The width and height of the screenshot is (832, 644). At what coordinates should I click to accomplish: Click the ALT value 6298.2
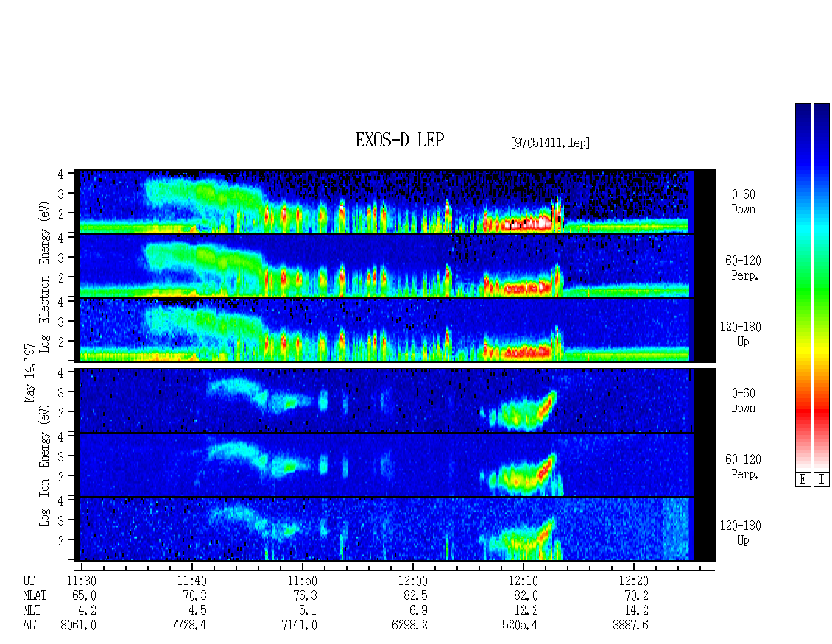[409, 626]
